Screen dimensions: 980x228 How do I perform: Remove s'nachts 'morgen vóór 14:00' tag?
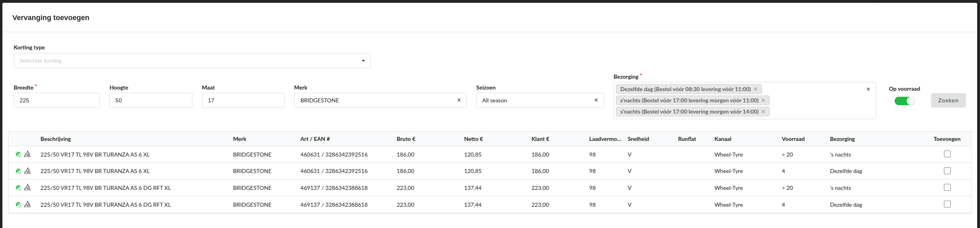[x=763, y=112]
